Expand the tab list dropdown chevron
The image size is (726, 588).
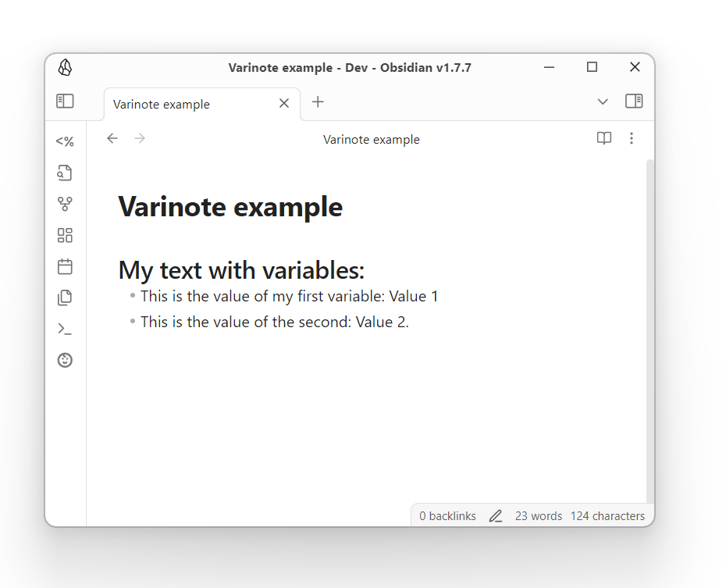pos(603,102)
